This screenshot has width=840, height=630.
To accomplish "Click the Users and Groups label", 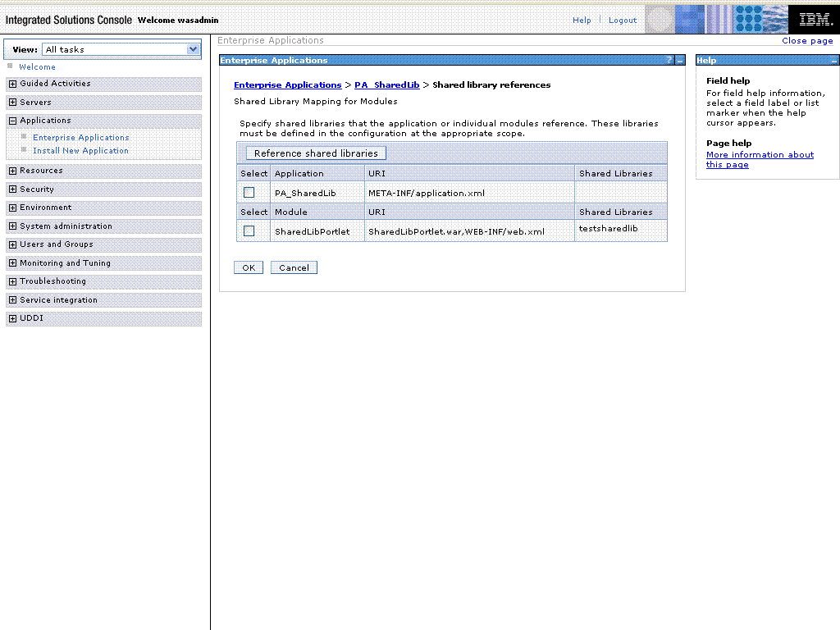I will pyautogui.click(x=57, y=244).
